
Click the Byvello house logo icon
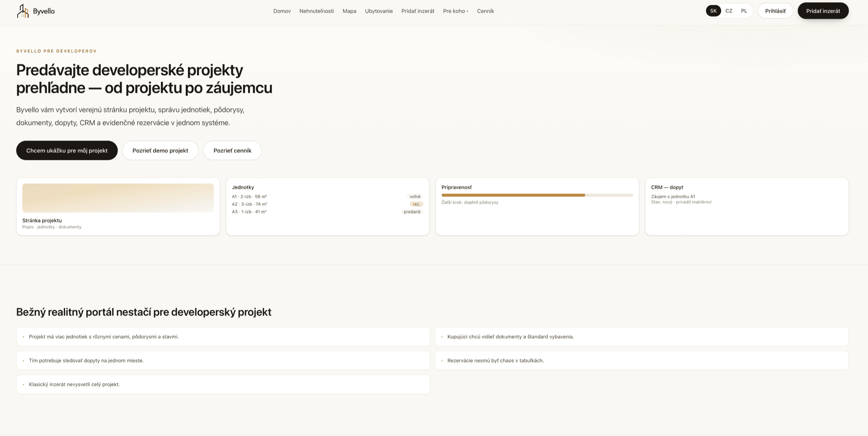(x=23, y=11)
